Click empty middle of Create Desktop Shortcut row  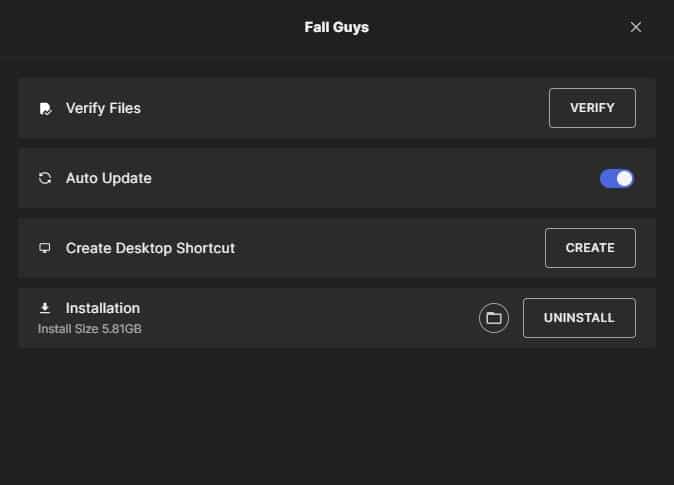(x=390, y=248)
